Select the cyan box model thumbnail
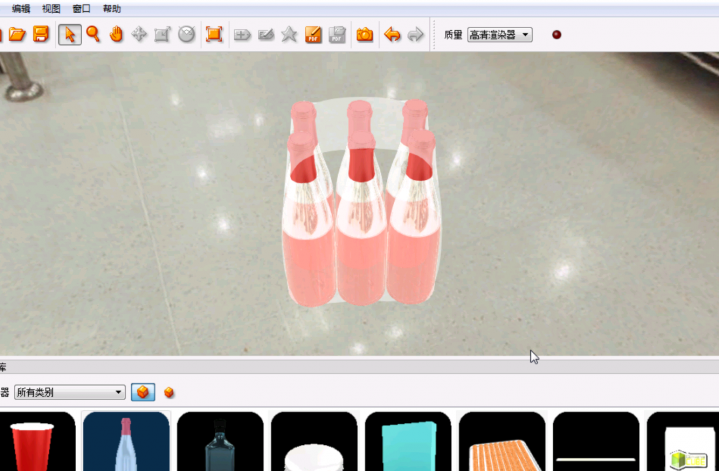719x471 pixels. [410, 442]
